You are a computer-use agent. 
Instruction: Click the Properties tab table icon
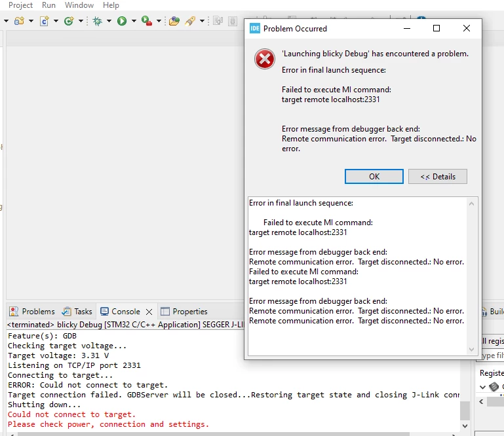click(165, 312)
